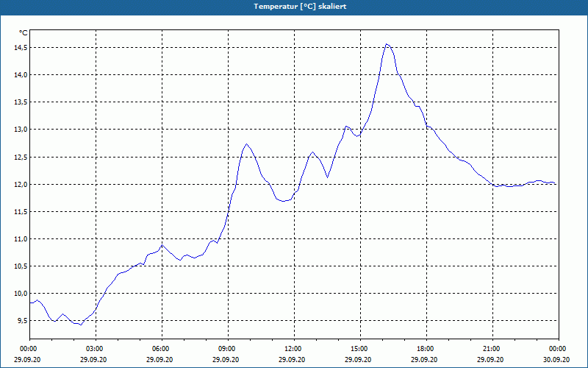This screenshot has height=368, width=588.
Task: Click the 06:00 time axis label
Action: click(x=162, y=349)
